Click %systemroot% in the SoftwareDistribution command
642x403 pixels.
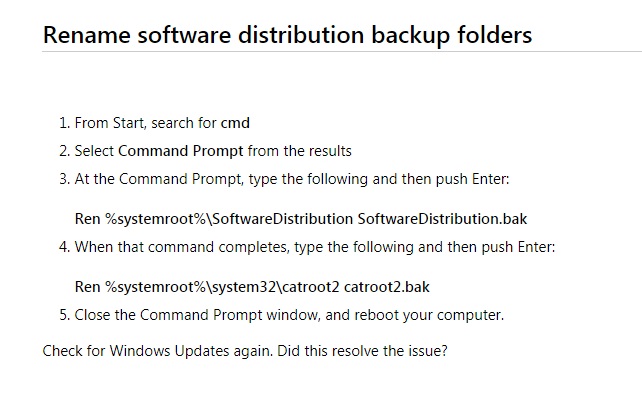156,219
